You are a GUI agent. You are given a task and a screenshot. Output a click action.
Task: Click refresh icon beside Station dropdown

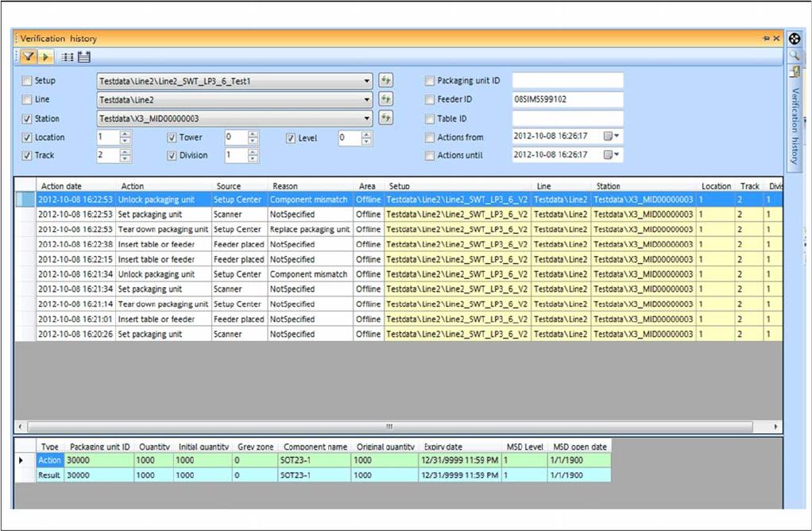point(386,118)
